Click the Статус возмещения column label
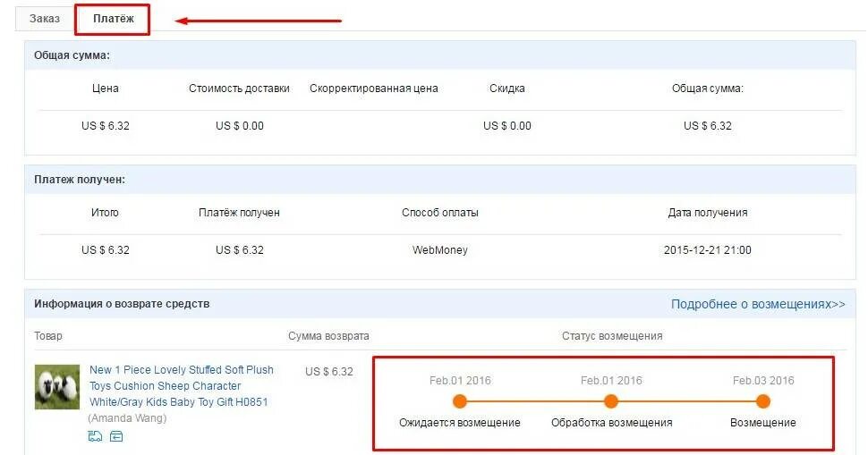Screen dimensions: 868x455 612,336
